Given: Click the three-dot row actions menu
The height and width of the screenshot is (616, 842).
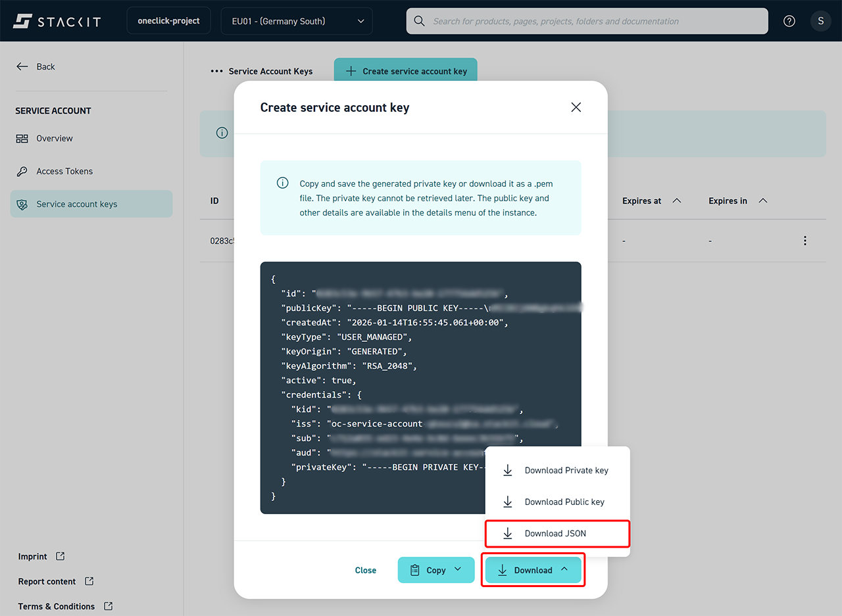Looking at the screenshot, I should 805,241.
